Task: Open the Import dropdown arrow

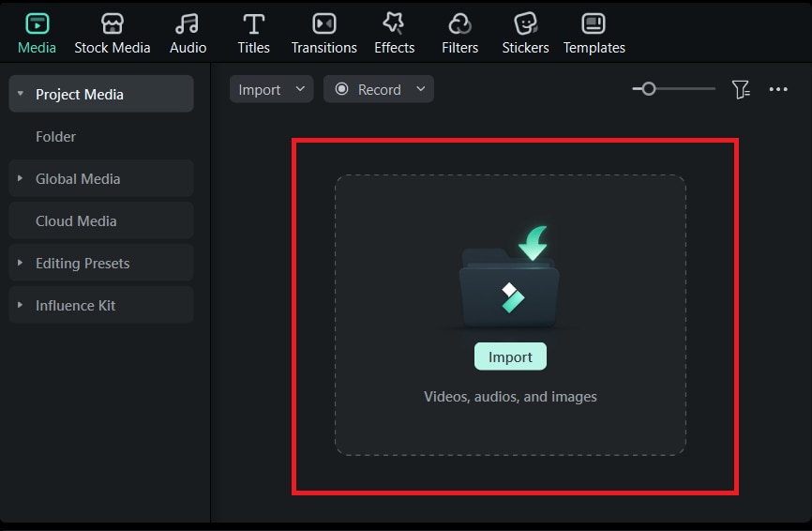Action: pyautogui.click(x=300, y=89)
